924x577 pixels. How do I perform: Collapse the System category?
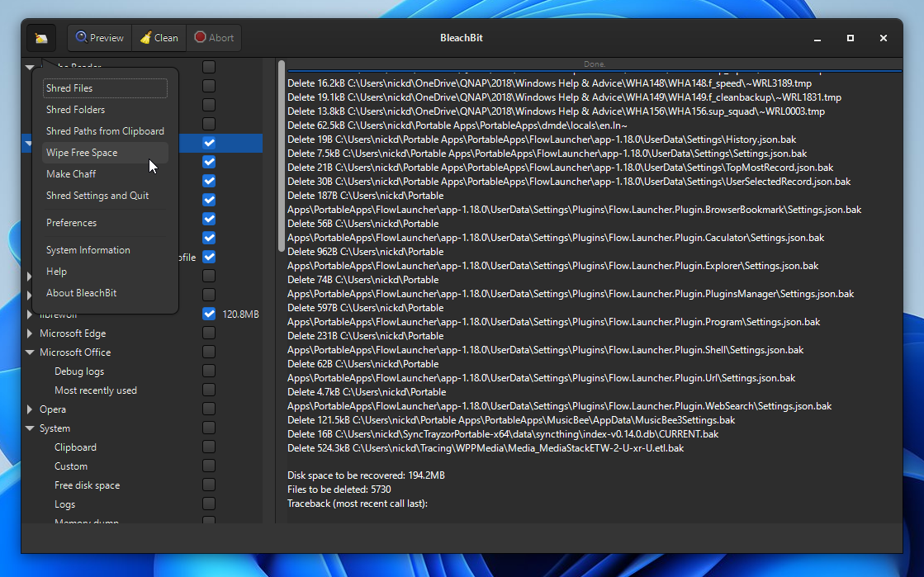(31, 428)
